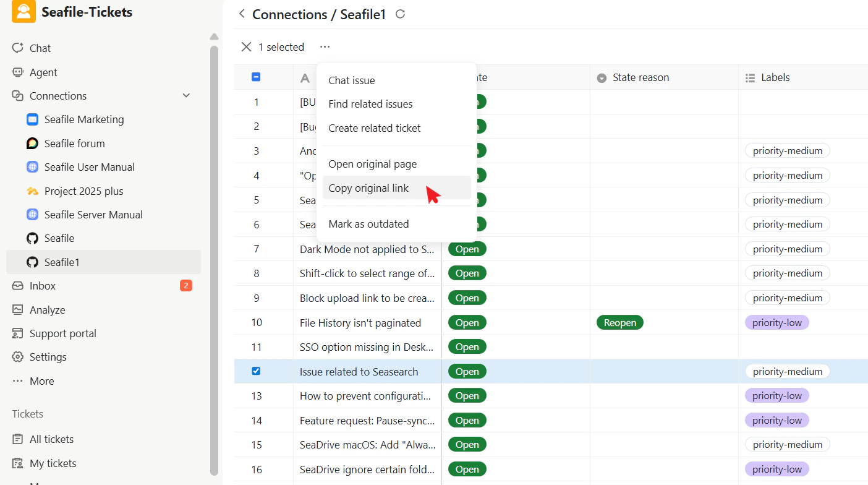Click the Reopen state reason tag
This screenshot has width=868, height=485.
click(620, 322)
